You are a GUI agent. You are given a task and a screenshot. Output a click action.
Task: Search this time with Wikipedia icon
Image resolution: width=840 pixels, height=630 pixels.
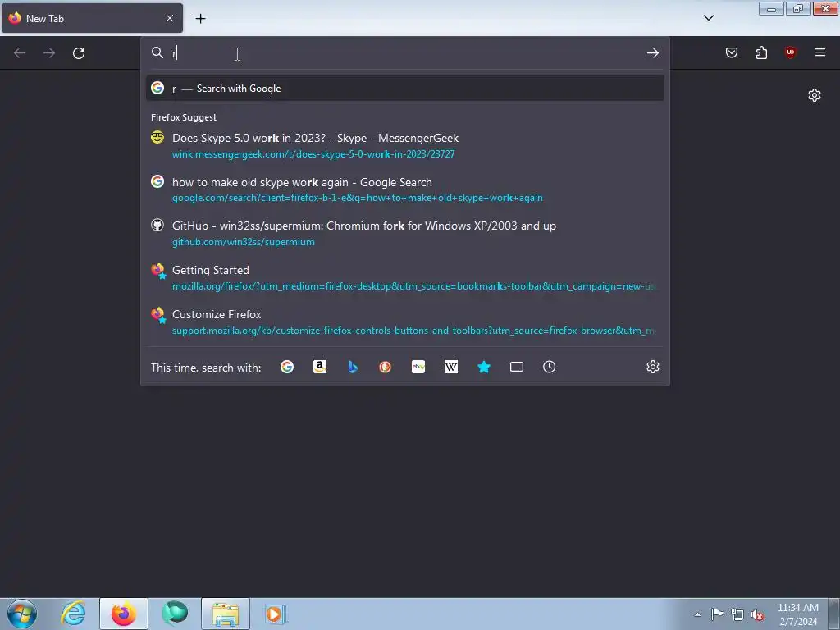coord(451,367)
